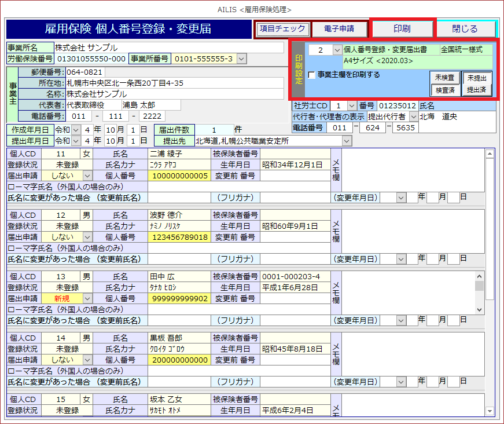Mark the form as 検査済

click(x=444, y=90)
